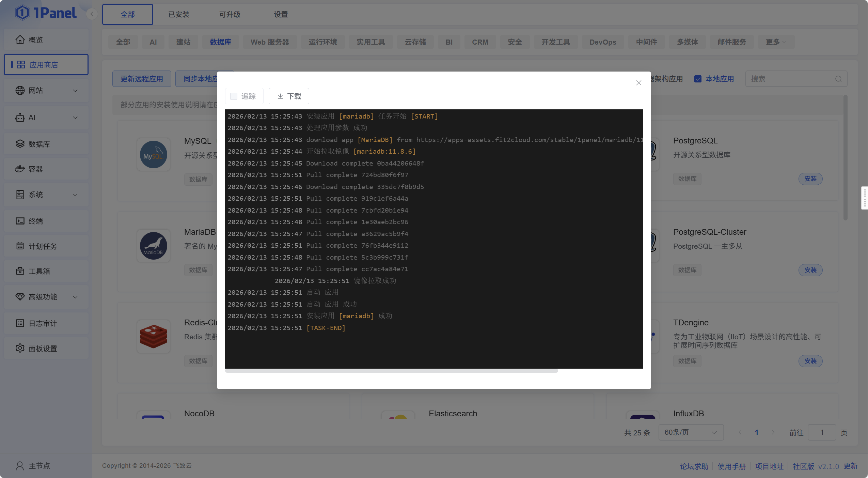Collapse the sidebar with the arrow icon
Screen dimensions: 868x478
click(x=92, y=14)
